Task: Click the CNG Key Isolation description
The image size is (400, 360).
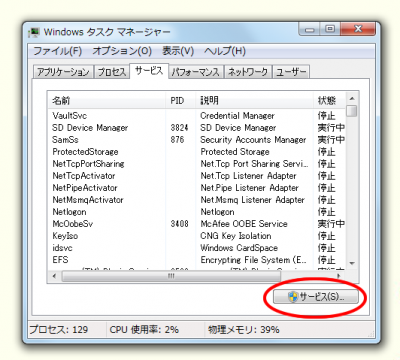Action: pyautogui.click(x=236, y=236)
